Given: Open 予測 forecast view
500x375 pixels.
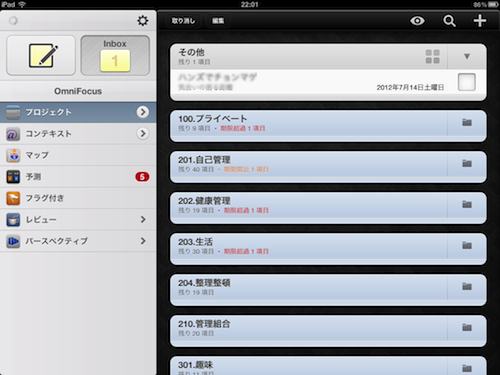Looking at the screenshot, I should click(x=78, y=176).
